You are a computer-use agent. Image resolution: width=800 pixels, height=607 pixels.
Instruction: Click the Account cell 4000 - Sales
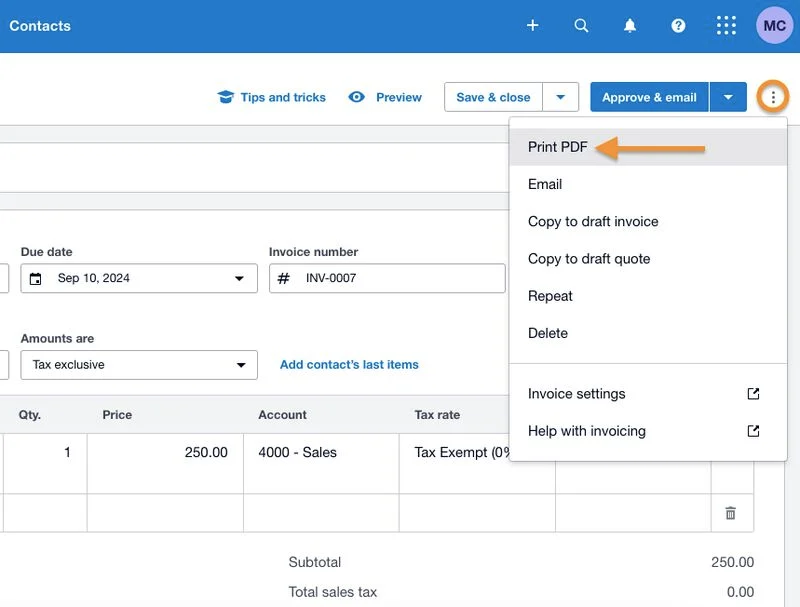(x=321, y=463)
